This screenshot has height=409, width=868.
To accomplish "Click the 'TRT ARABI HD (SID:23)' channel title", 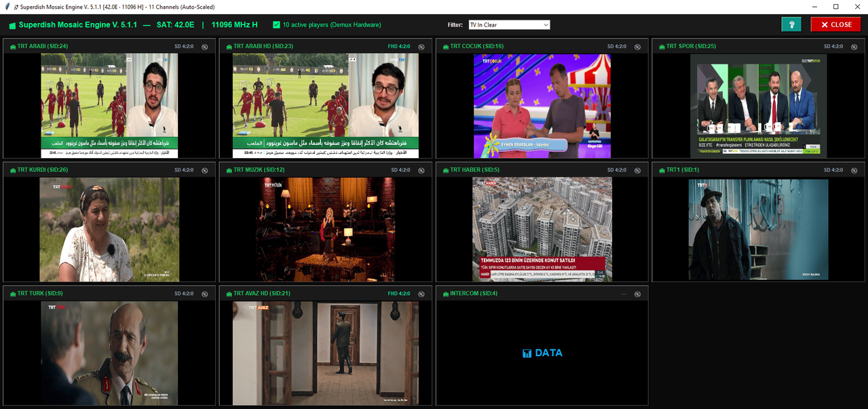I will click(x=263, y=47).
